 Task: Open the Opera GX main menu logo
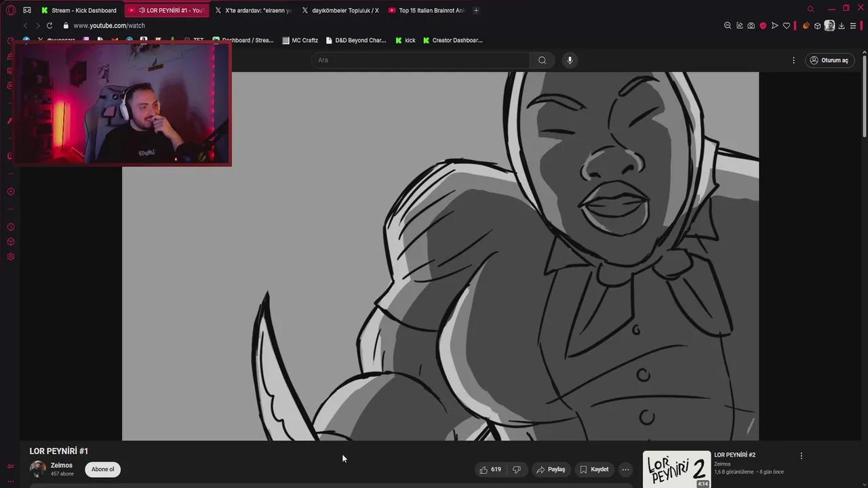(x=10, y=10)
